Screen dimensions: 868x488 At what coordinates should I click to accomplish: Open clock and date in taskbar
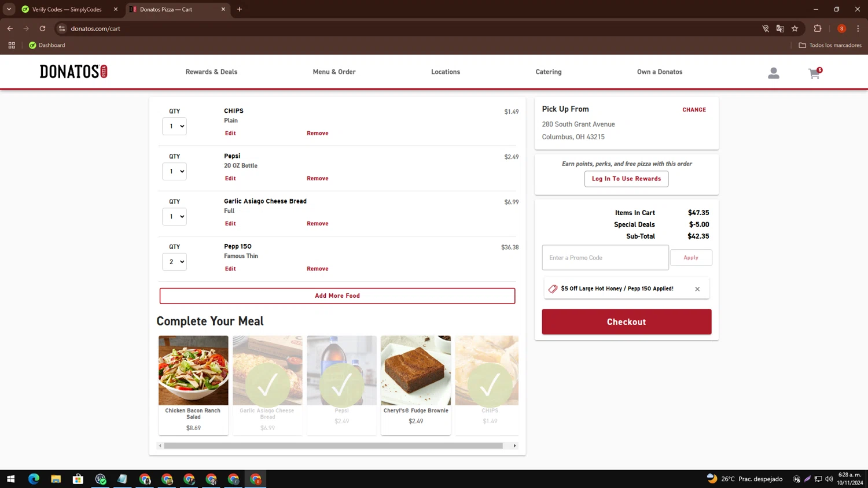850,479
